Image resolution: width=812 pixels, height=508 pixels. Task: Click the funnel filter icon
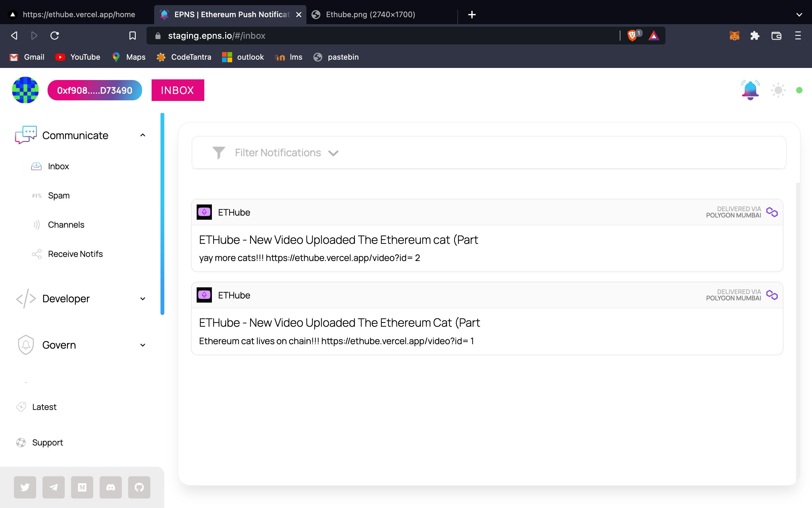coord(219,153)
